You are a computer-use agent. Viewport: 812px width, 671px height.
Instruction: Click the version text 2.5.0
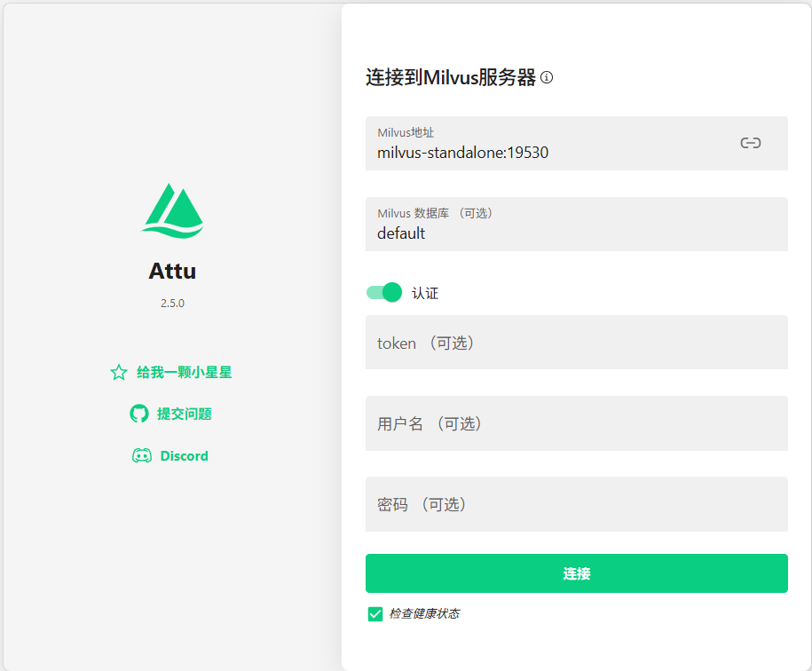(172, 303)
